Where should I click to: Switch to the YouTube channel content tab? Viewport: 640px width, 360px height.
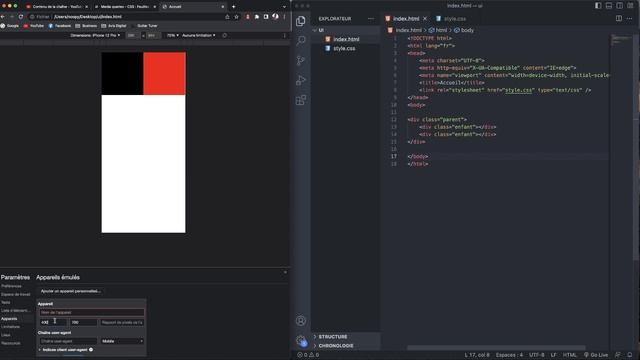pos(56,7)
